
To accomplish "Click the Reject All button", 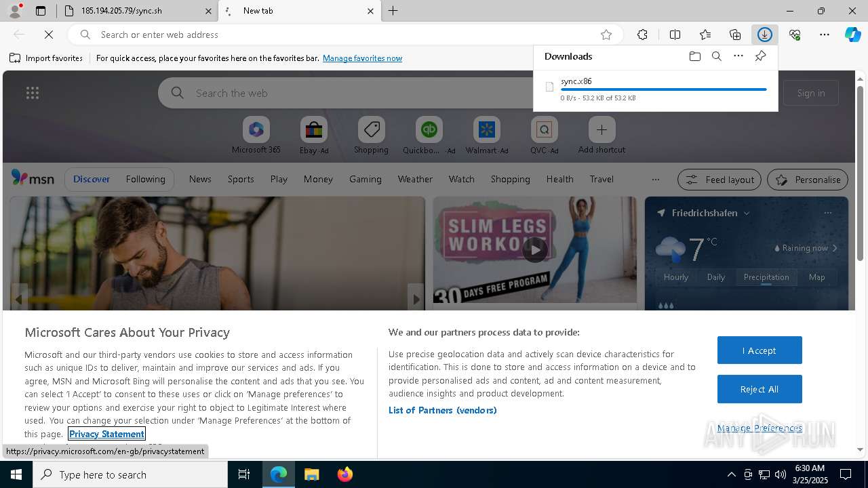I will (759, 389).
